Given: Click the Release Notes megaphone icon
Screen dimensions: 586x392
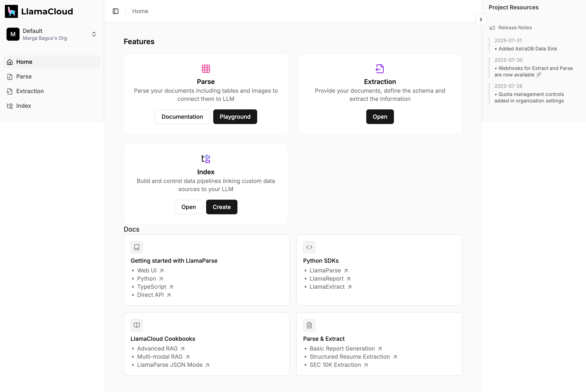Looking at the screenshot, I should pyautogui.click(x=492, y=28).
